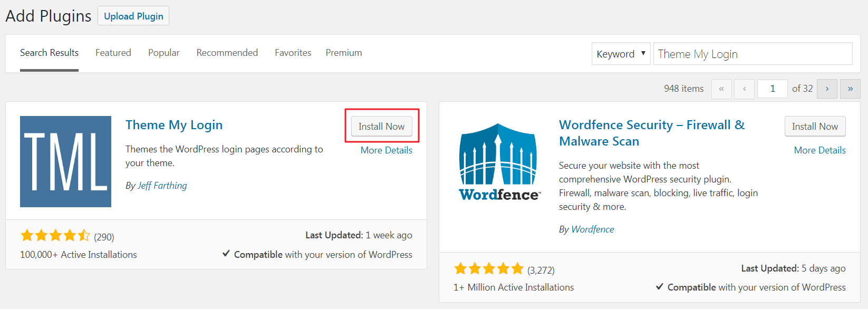Click the current page number field

(772, 89)
